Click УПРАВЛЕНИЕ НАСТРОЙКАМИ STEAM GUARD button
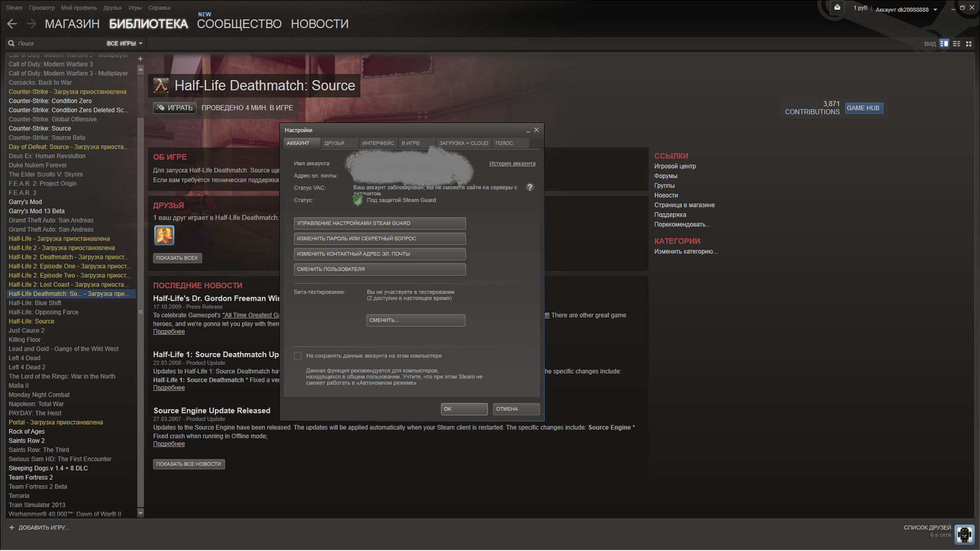 [x=380, y=223]
